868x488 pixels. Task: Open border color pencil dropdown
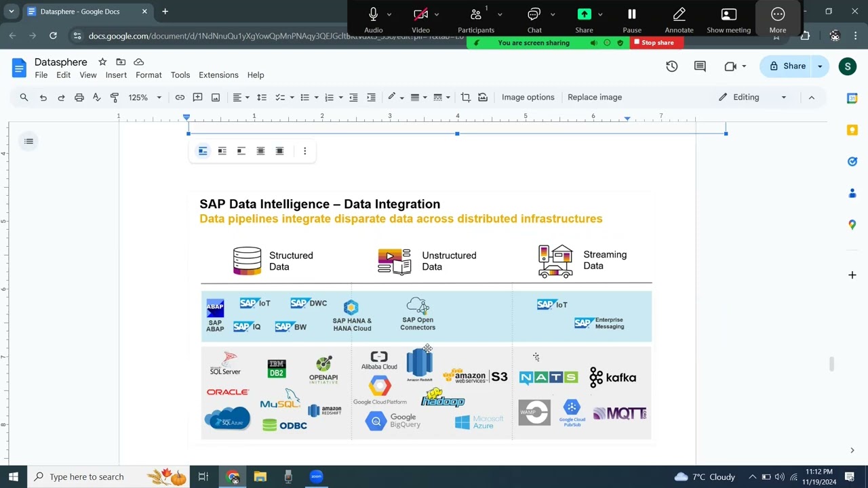[x=395, y=98]
